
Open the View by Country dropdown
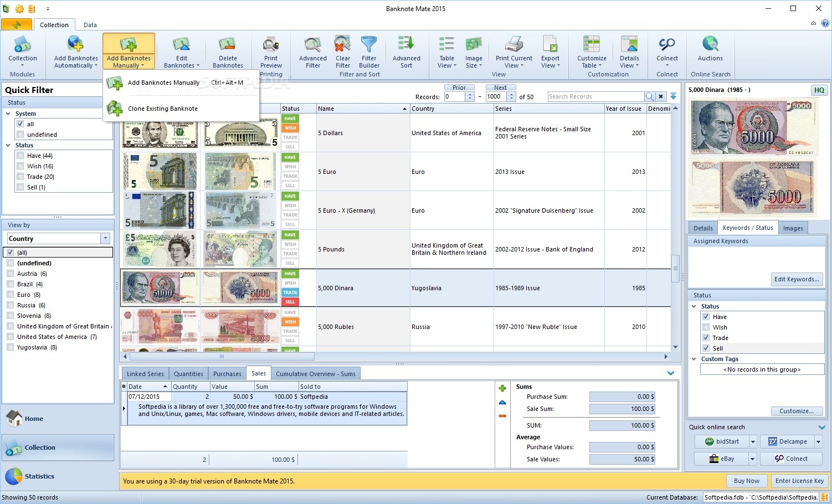click(105, 238)
